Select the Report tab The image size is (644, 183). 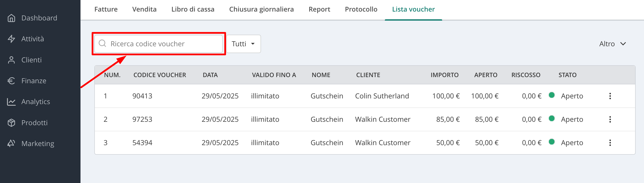pyautogui.click(x=319, y=9)
